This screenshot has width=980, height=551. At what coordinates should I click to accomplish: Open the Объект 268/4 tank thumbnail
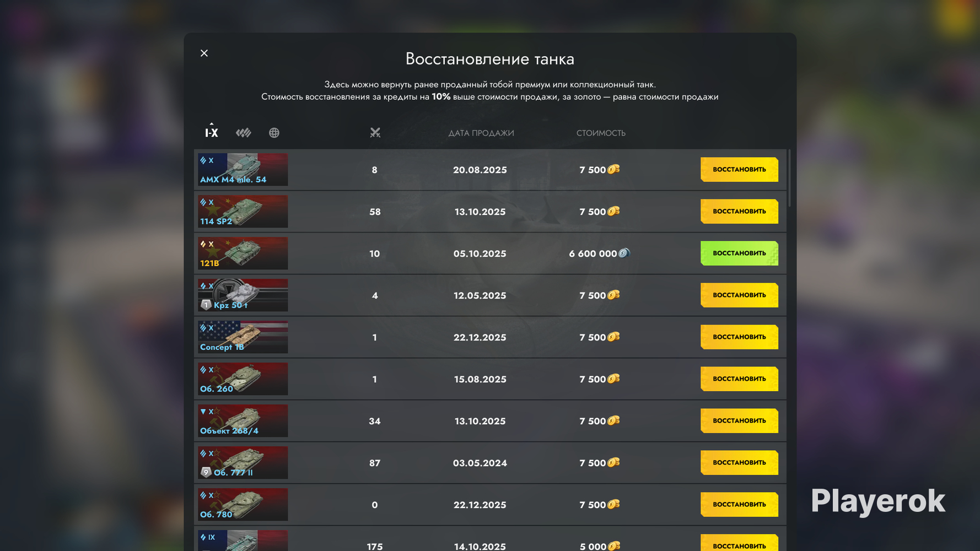[243, 420]
